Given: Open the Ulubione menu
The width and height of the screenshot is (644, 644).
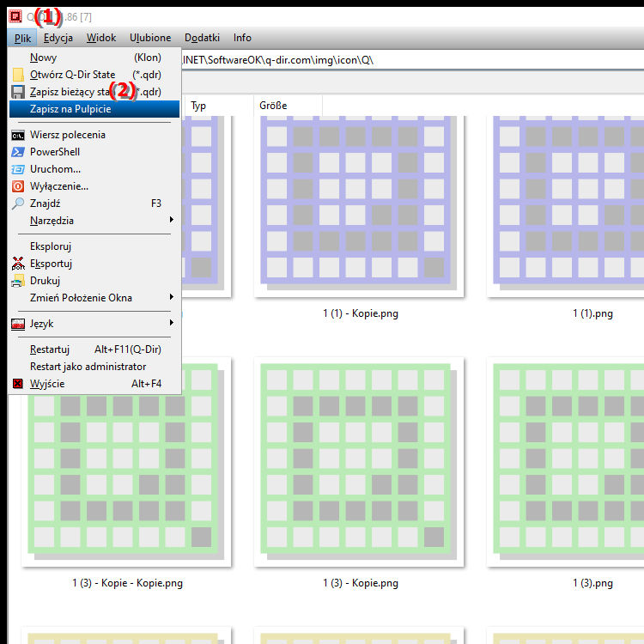Looking at the screenshot, I should [x=150, y=38].
